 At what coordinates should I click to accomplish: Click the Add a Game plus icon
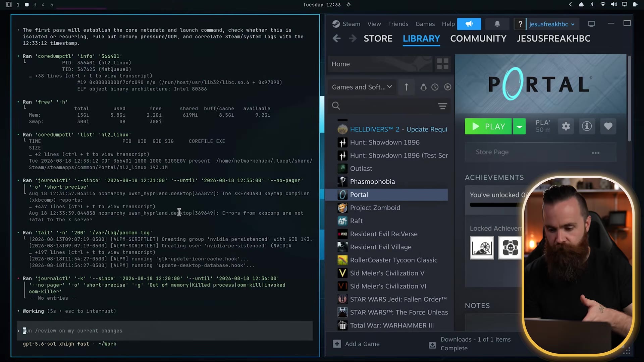[x=337, y=344]
